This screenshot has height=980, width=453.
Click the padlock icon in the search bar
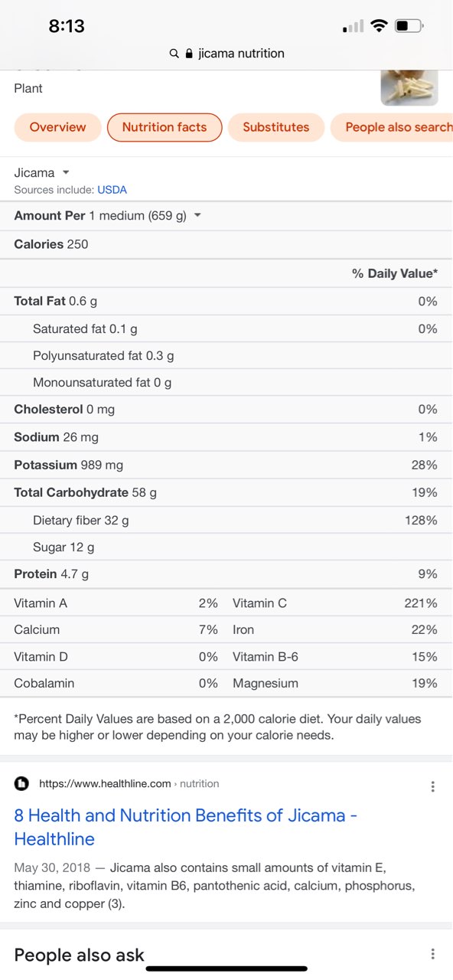[x=188, y=54]
